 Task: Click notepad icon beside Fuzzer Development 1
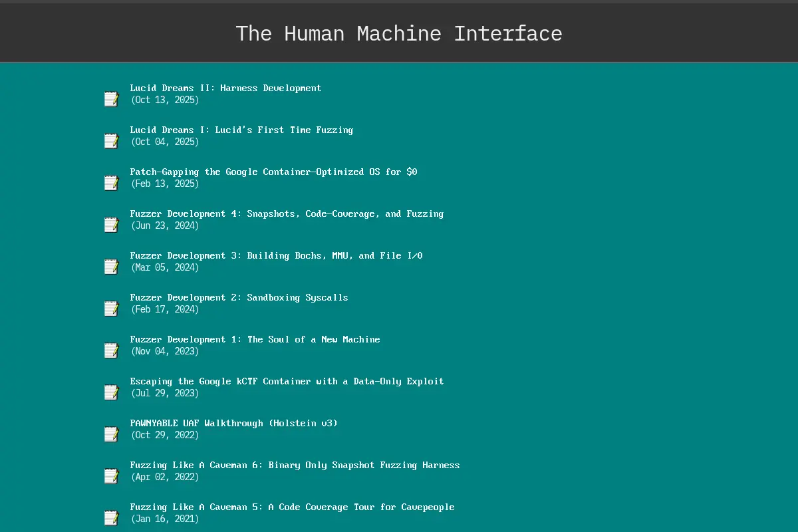tap(111, 350)
